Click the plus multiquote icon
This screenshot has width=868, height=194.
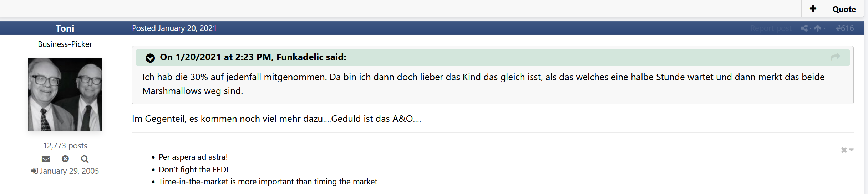coord(813,9)
